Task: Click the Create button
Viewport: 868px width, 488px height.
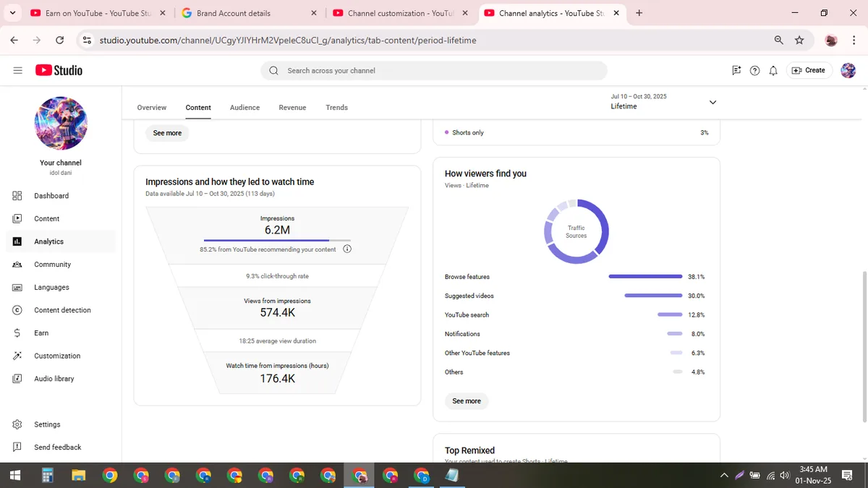Action: pyautogui.click(x=809, y=70)
